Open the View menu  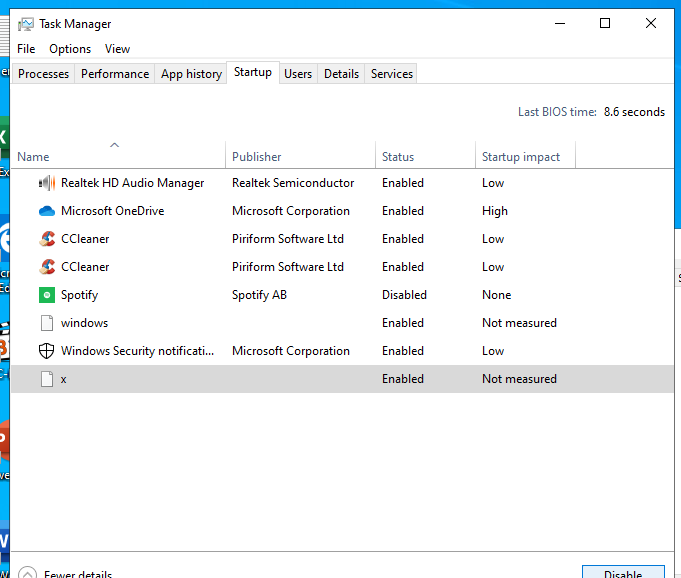117,49
